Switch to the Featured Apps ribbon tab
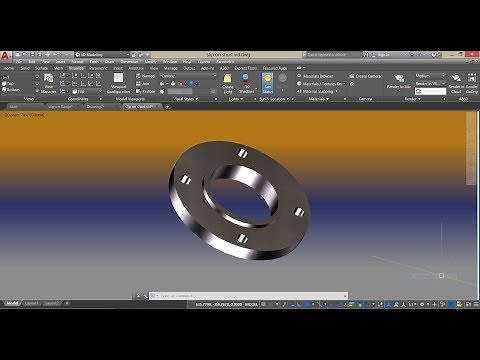The height and width of the screenshot is (360, 480). [275, 68]
